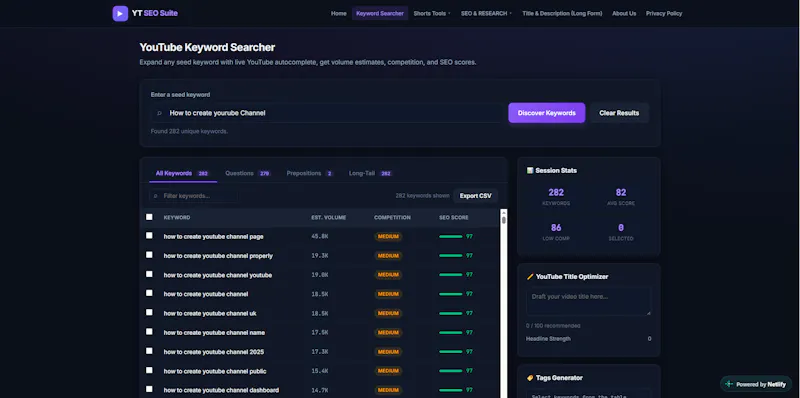Screen dimensions: 800x398
Task: Click the 282 KEYWORDS session stat
Action: coord(556,196)
